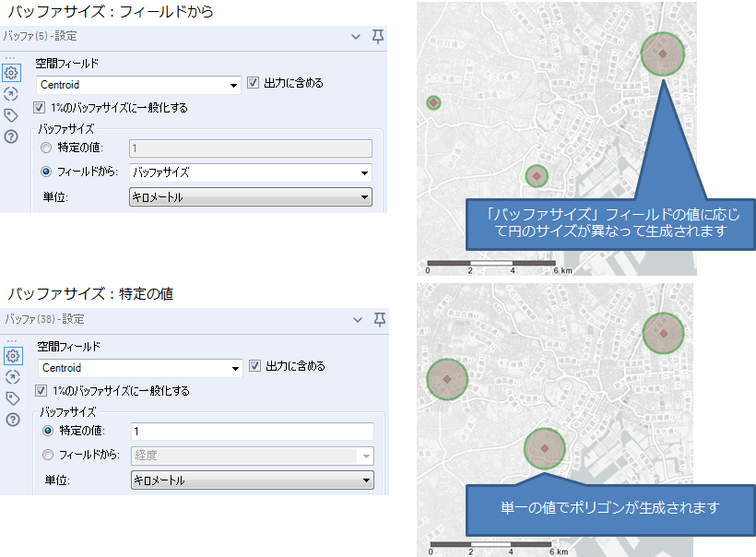
Task: Check 出力に含める in バッファ(5) settings
Action: [x=253, y=82]
